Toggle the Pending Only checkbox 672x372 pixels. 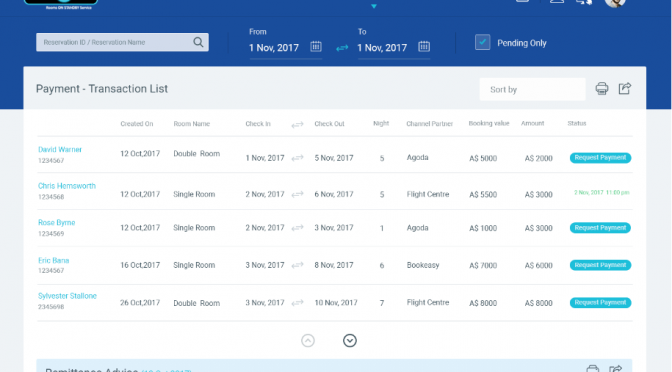point(483,42)
